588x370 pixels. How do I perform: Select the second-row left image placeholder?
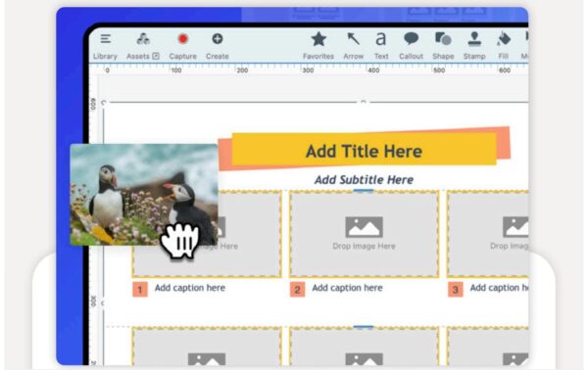click(207, 347)
